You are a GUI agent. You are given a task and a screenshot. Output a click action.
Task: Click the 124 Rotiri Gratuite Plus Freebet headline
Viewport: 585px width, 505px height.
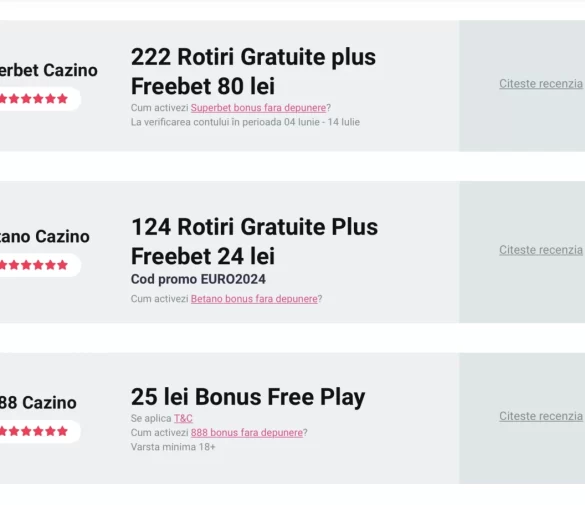tap(254, 241)
